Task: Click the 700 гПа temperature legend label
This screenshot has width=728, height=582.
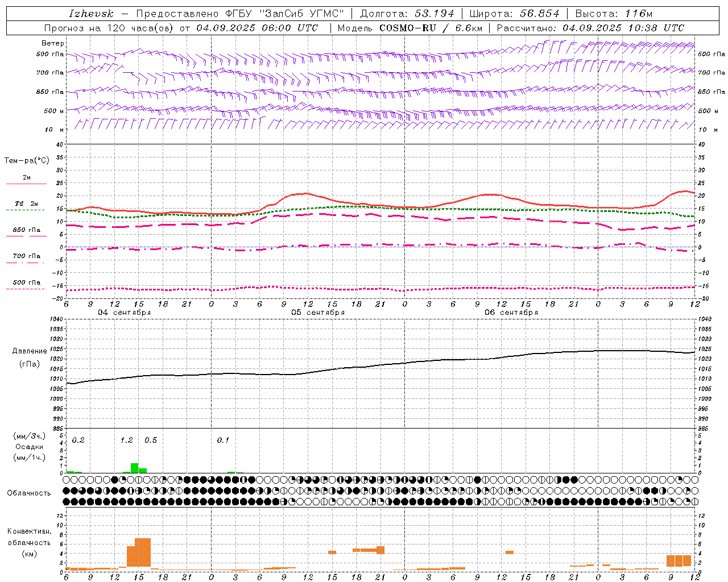Action: click(27, 256)
